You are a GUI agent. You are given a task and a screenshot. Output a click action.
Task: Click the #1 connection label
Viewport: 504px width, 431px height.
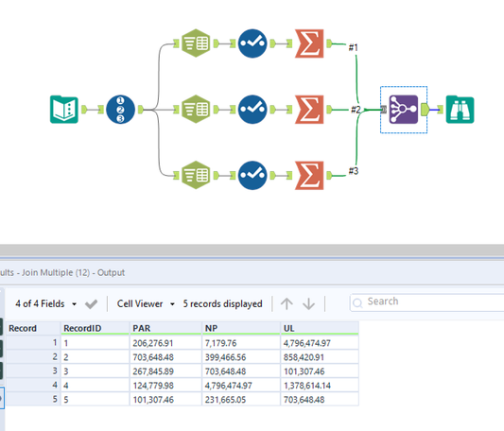(354, 47)
